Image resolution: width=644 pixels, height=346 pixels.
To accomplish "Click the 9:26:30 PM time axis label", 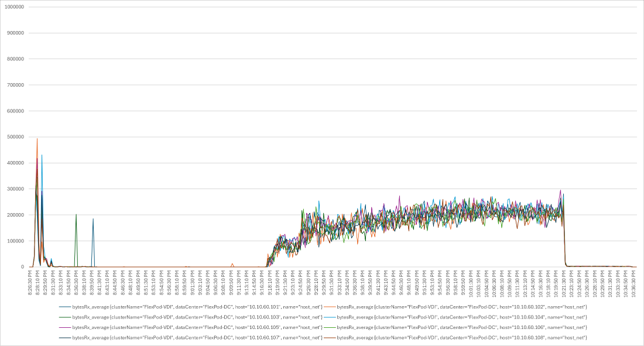I will [x=309, y=282].
